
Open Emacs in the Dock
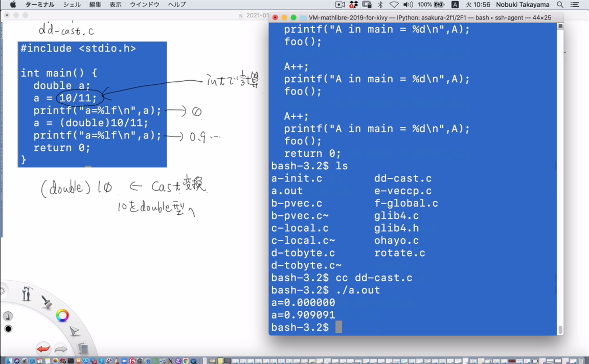pos(178,361)
